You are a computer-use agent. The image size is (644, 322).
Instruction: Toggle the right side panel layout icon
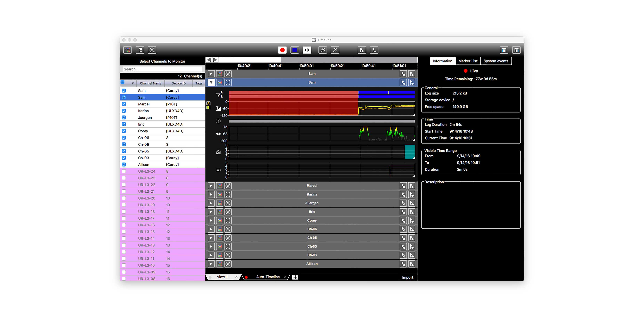[516, 50]
